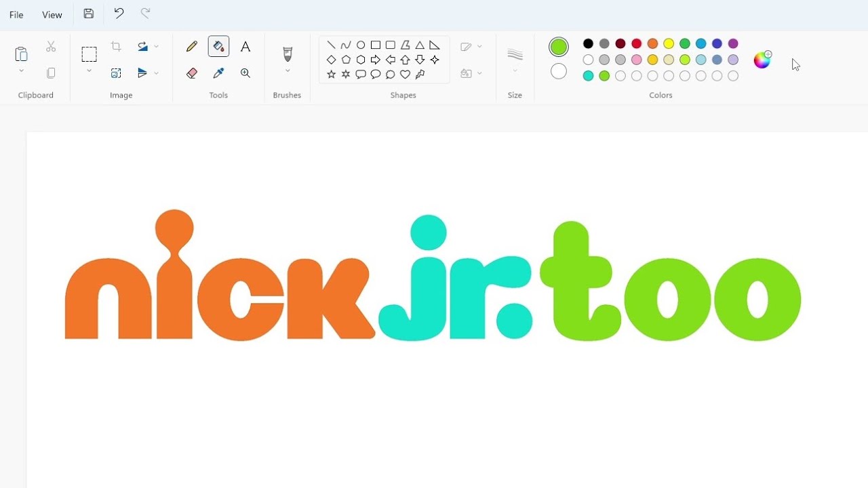
Task: Choose the red color swatch
Action: click(x=637, y=44)
